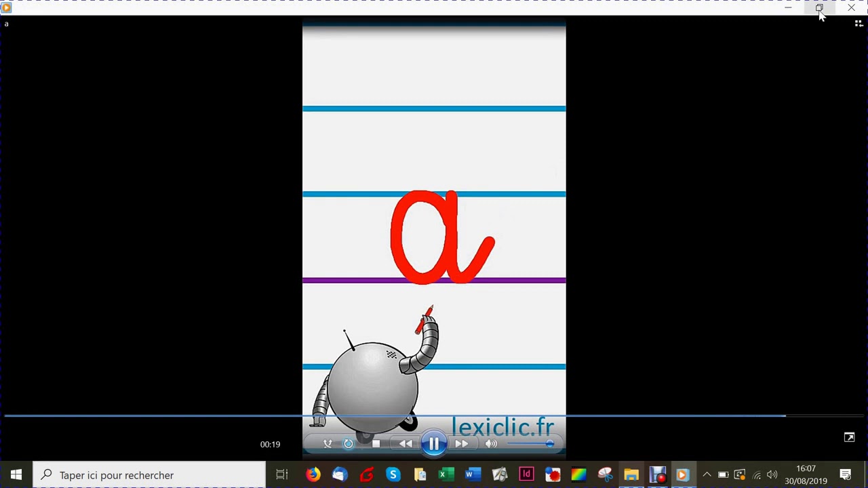Screen dimensions: 868x488
Task: Open the Windows notification center
Action: click(x=846, y=475)
